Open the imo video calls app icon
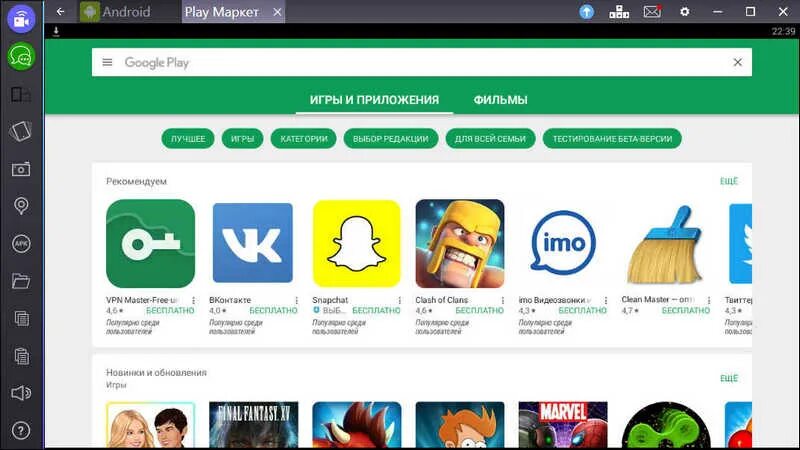Viewport: 800px width, 450px height. pos(563,243)
